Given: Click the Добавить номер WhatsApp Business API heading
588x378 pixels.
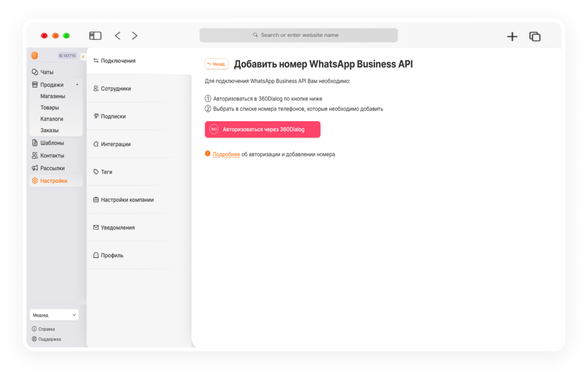Looking at the screenshot, I should pos(323,64).
